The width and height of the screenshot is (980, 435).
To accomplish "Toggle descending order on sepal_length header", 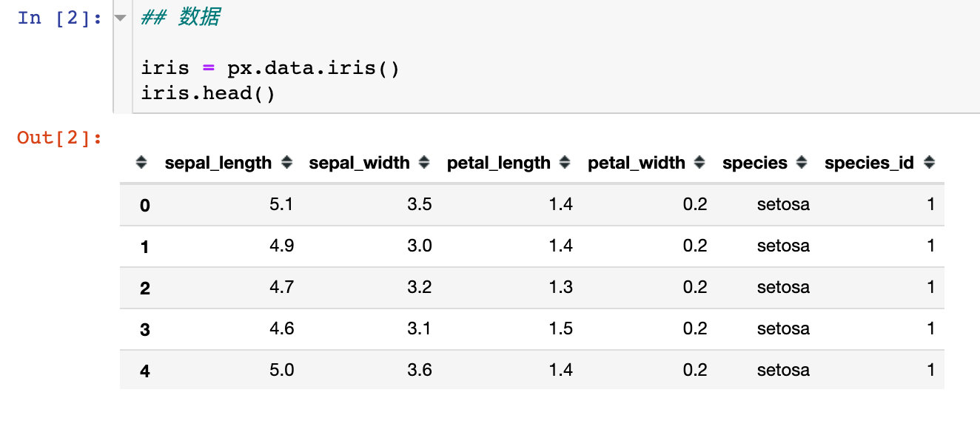I will pos(286,163).
